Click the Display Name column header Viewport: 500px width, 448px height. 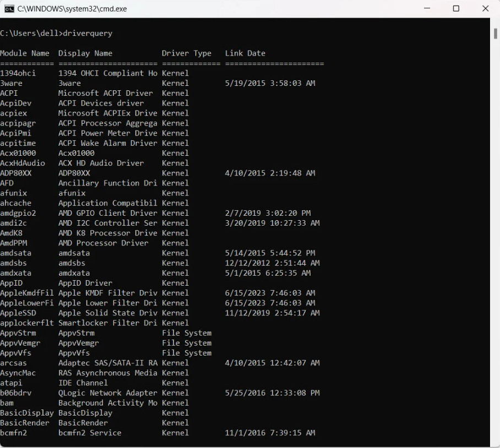click(85, 53)
